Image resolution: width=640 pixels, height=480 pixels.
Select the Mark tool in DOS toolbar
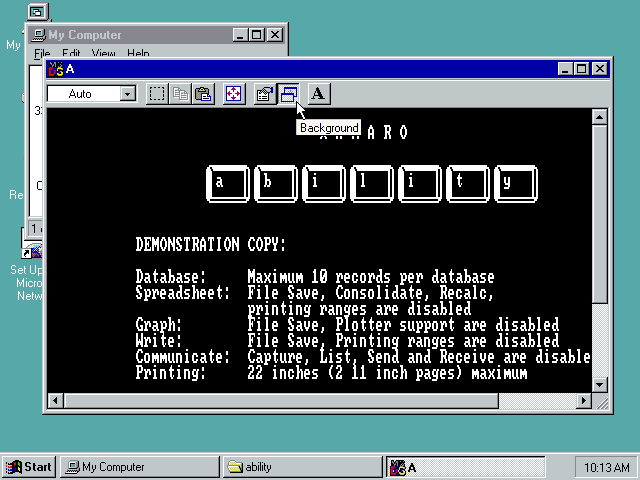[157, 94]
